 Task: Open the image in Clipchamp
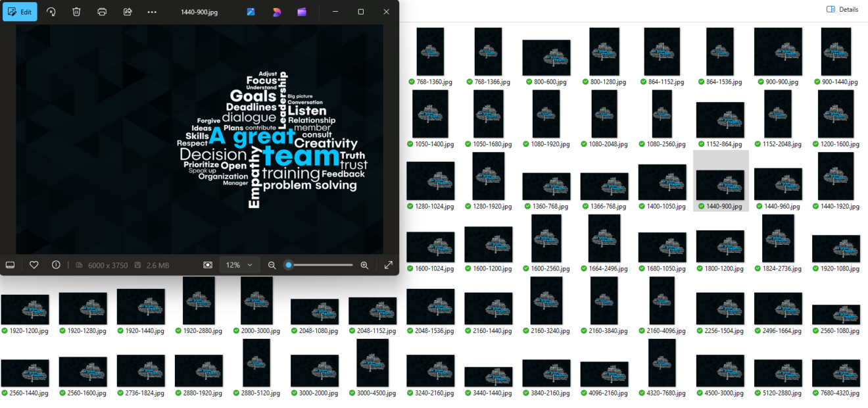[x=302, y=12]
